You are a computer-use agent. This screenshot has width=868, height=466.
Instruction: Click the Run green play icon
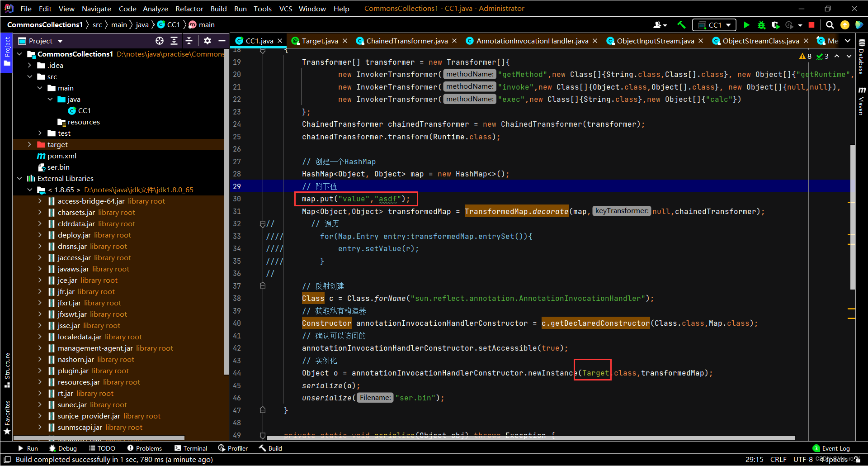747,25
